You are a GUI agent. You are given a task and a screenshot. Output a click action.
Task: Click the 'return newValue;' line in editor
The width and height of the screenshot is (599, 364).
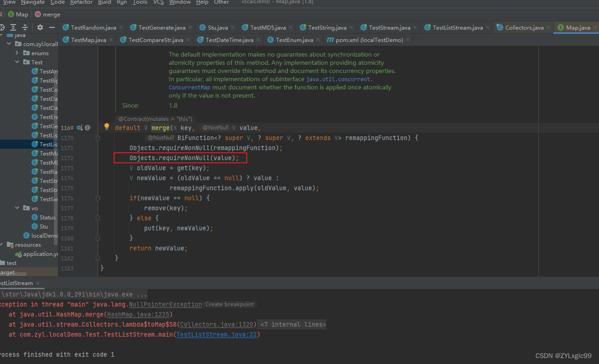pyautogui.click(x=159, y=248)
